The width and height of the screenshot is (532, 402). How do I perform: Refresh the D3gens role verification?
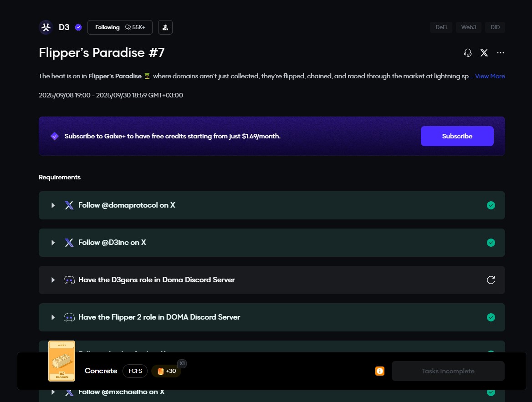pyautogui.click(x=491, y=280)
